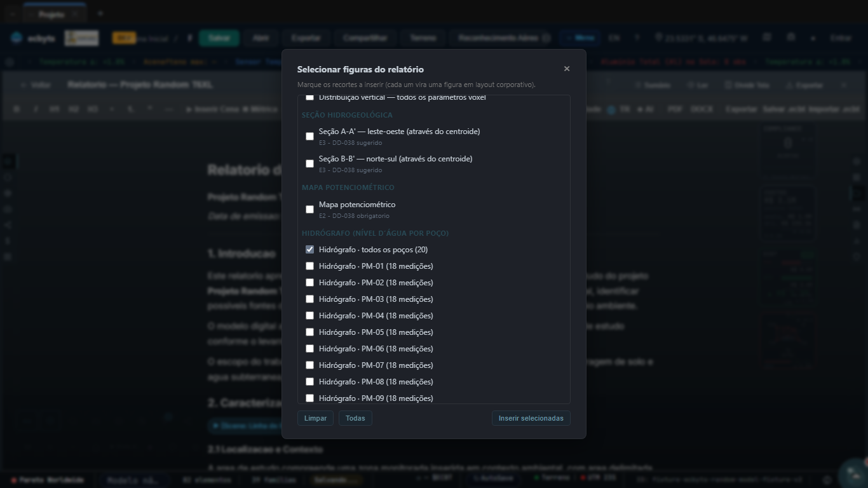
Task: Click the Limpar button
Action: (x=315, y=418)
